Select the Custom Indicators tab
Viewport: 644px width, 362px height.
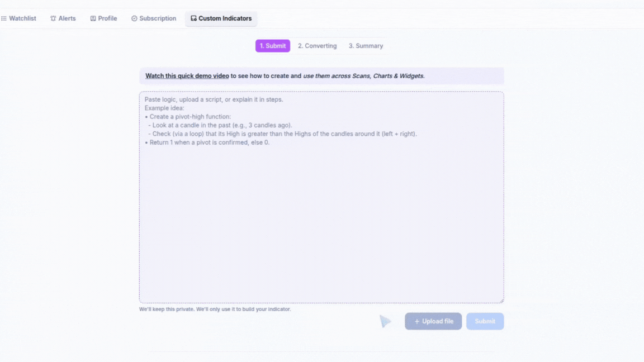(x=225, y=18)
